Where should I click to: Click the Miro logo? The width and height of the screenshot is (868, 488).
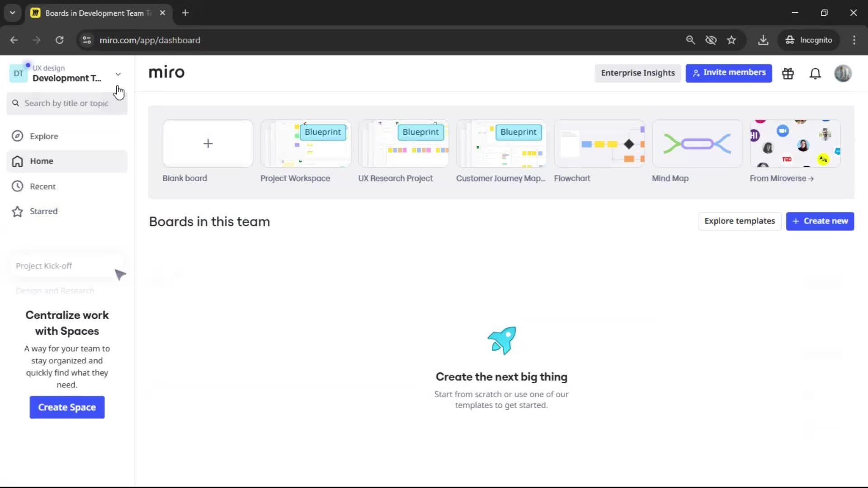[x=166, y=72]
